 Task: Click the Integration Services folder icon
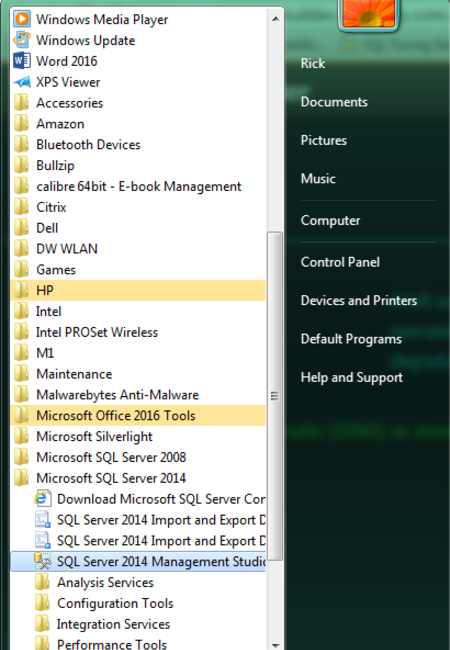[x=42, y=623]
